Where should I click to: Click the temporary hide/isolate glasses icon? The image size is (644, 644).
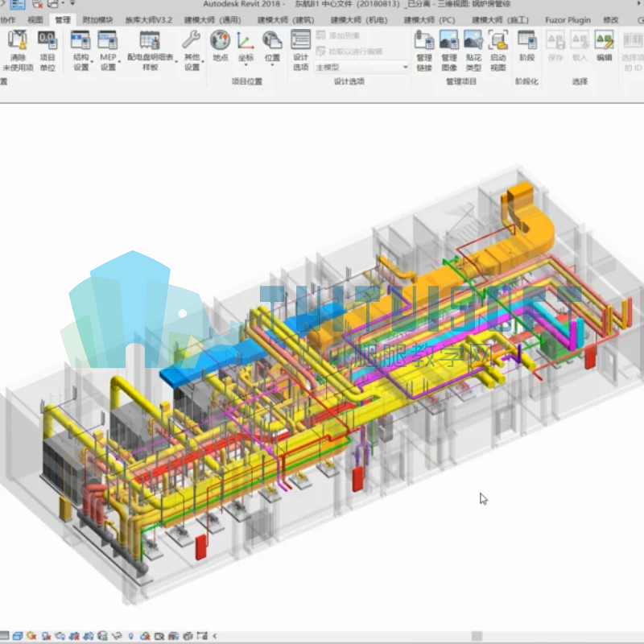tap(117, 636)
